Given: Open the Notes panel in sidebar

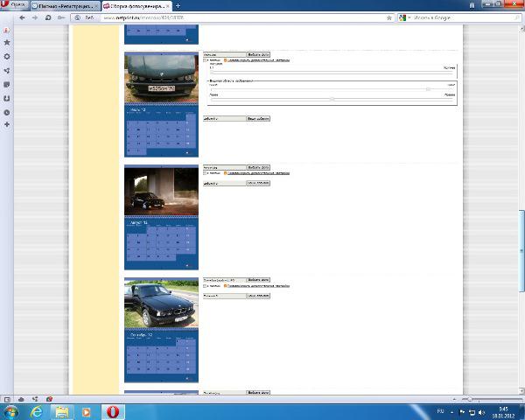Looking at the screenshot, I should point(7,84).
